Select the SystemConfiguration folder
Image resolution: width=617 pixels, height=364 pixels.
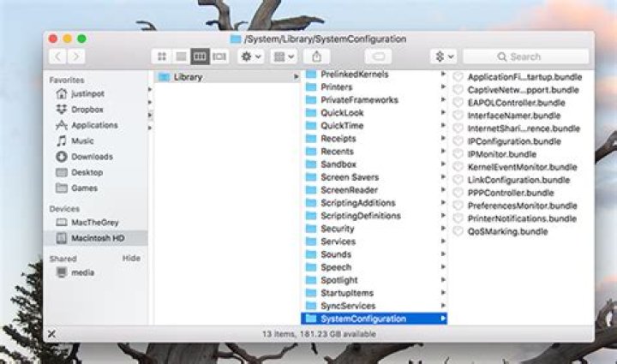click(374, 319)
